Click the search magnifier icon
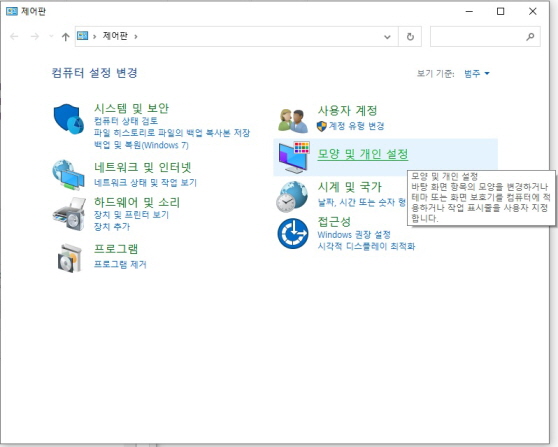 point(530,36)
